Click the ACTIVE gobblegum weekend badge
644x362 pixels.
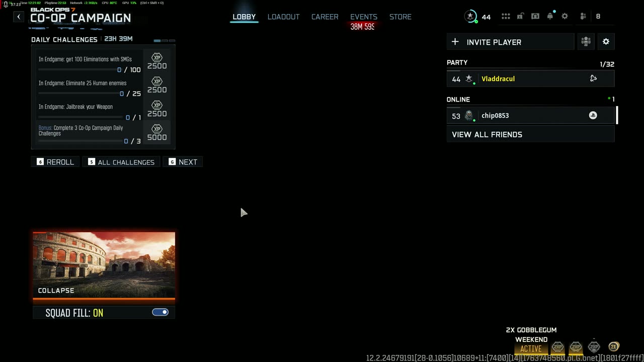531,348
